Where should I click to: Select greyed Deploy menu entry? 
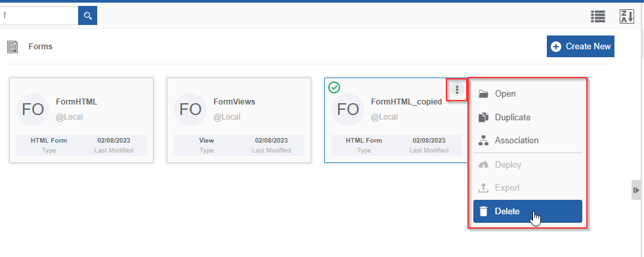point(528,164)
